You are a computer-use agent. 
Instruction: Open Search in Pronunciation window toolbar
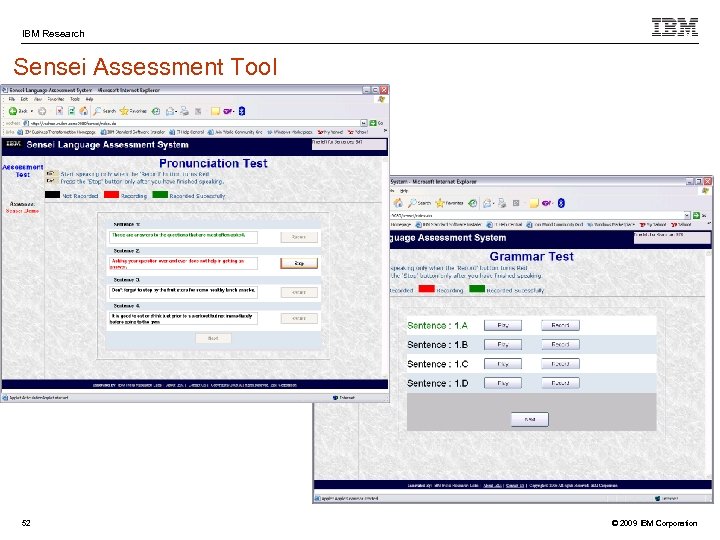(x=104, y=111)
